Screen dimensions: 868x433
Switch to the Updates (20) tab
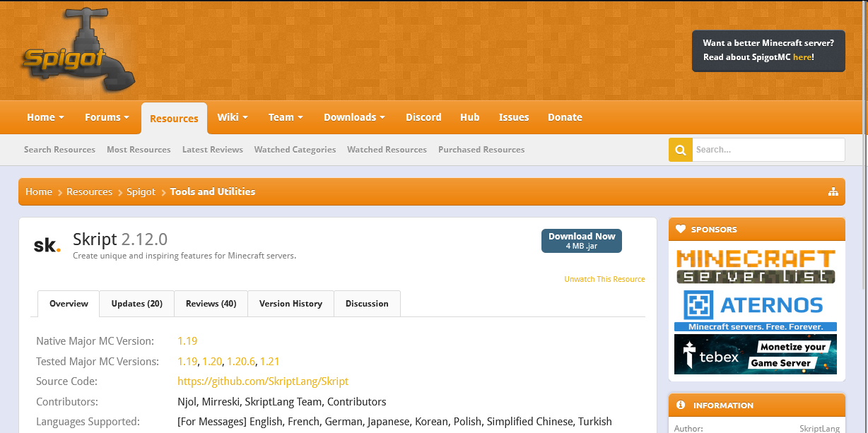[x=136, y=304]
